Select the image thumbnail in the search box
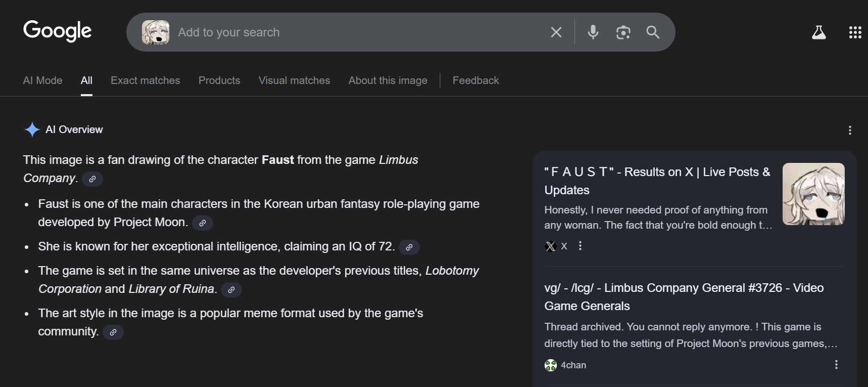This screenshot has height=387, width=868. (x=156, y=32)
